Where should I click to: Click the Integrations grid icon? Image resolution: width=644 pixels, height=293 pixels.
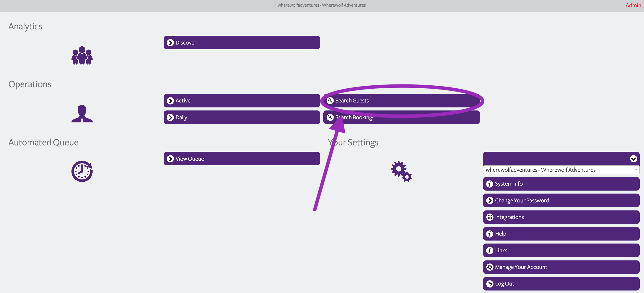(490, 217)
